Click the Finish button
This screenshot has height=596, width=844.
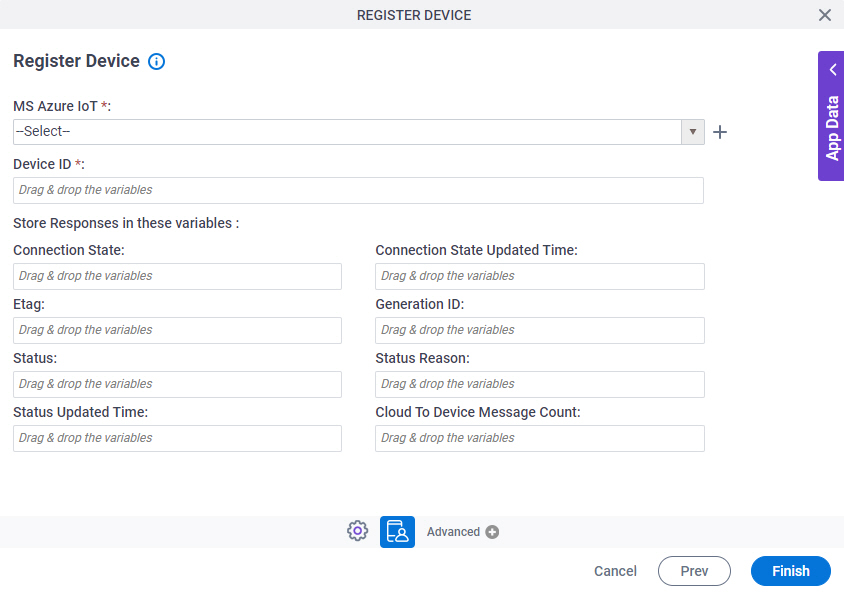790,571
